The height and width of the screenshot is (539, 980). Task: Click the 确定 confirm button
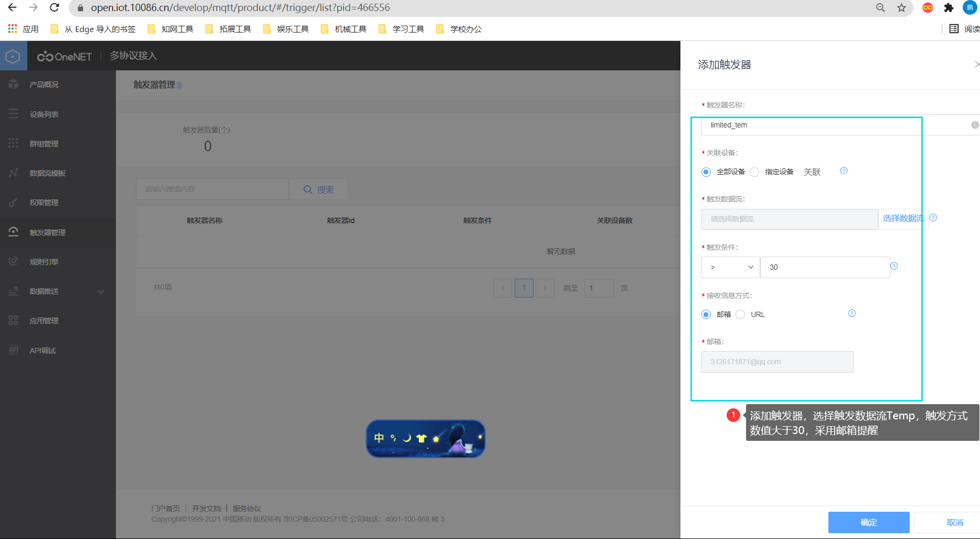(868, 522)
